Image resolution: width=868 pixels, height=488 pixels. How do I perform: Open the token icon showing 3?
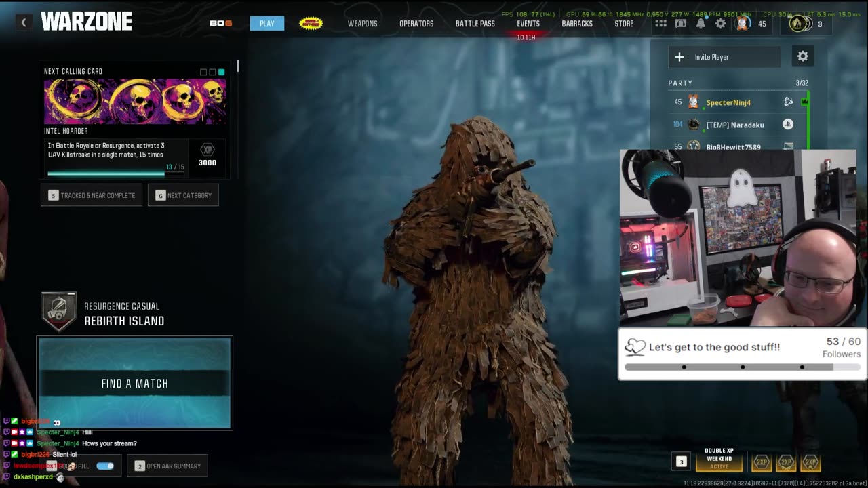pos(800,24)
